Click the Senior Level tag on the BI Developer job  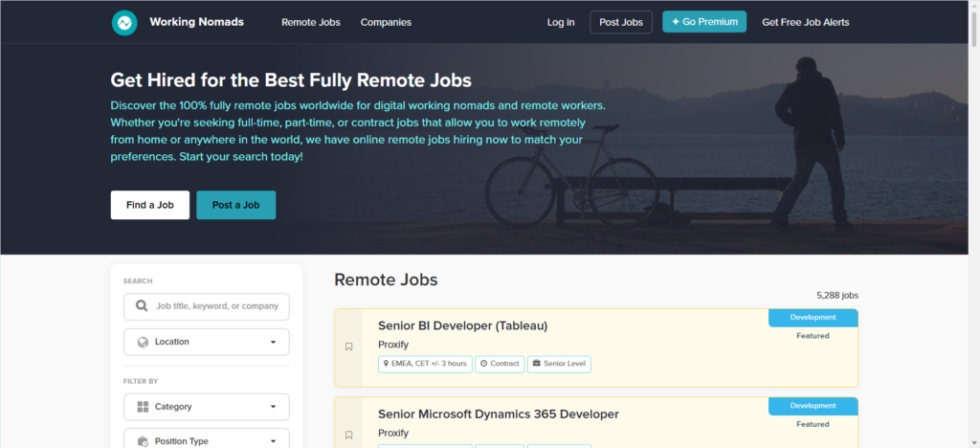point(559,365)
